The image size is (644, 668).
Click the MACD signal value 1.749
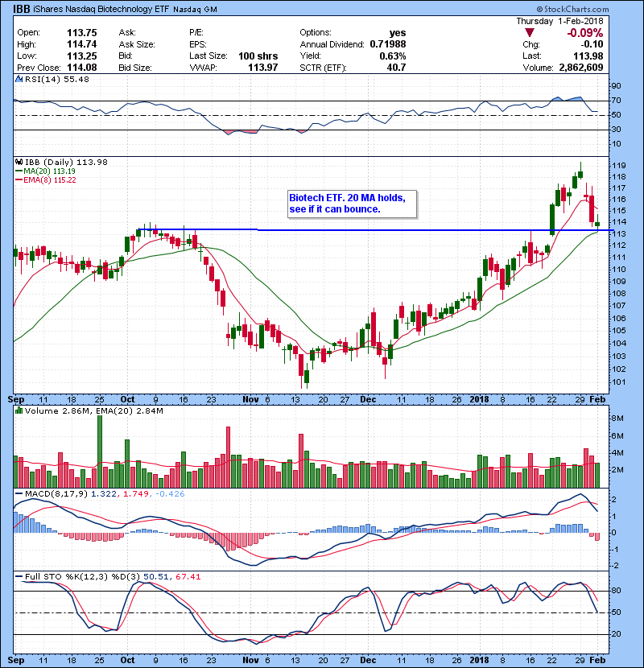click(x=136, y=494)
